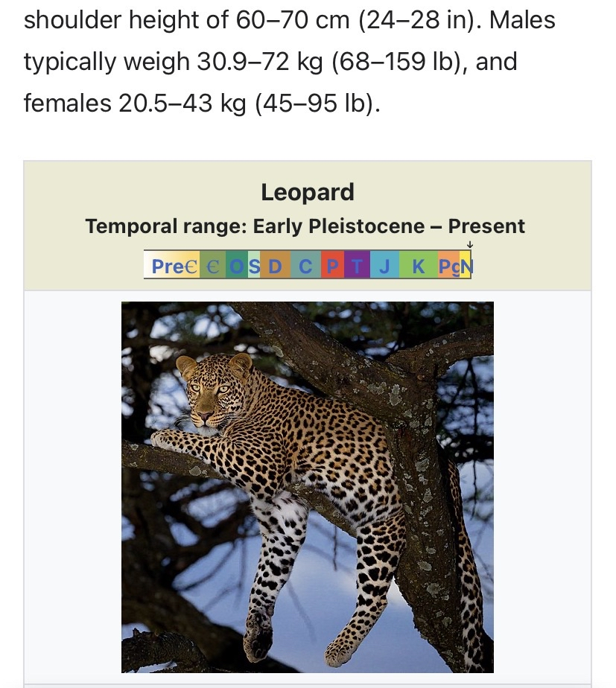The image size is (616, 688).
Task: Select the yellow N Neogene segment
Action: coord(466,267)
